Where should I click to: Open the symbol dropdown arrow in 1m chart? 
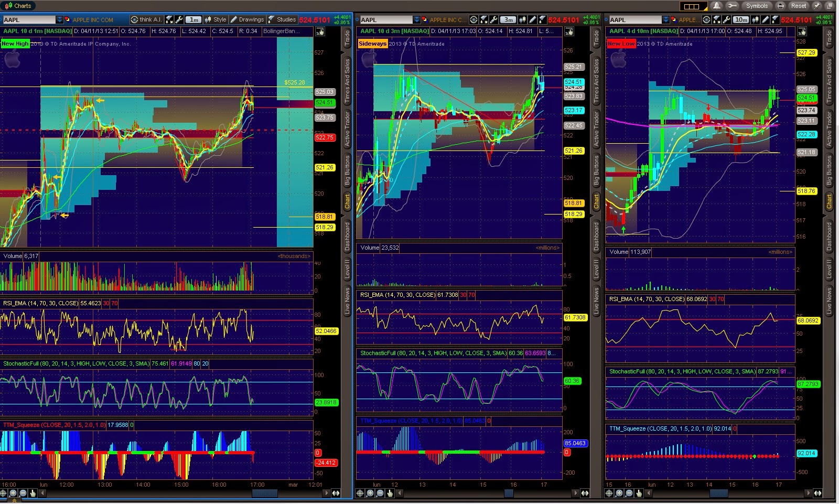60,20
